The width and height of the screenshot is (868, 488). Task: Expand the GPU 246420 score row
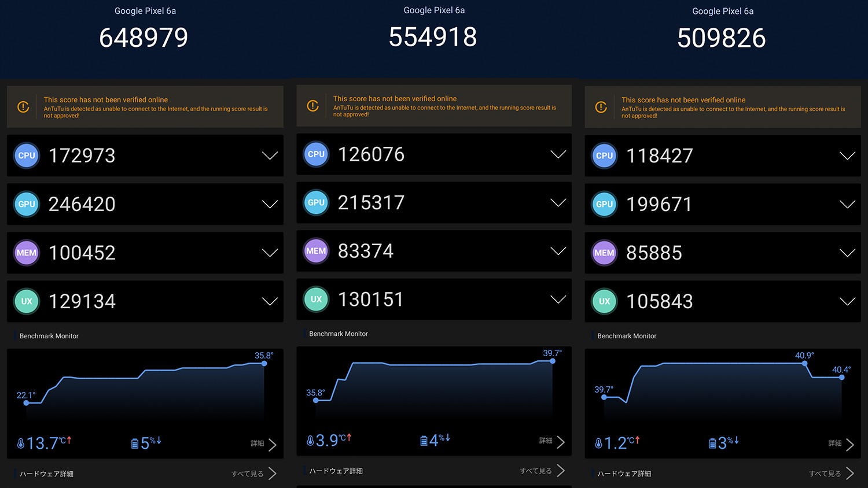(270, 204)
